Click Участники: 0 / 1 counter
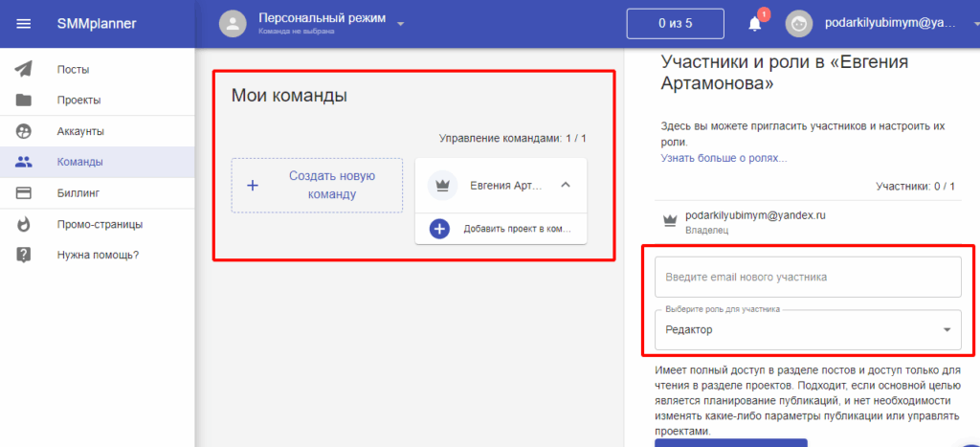 pyautogui.click(x=915, y=186)
